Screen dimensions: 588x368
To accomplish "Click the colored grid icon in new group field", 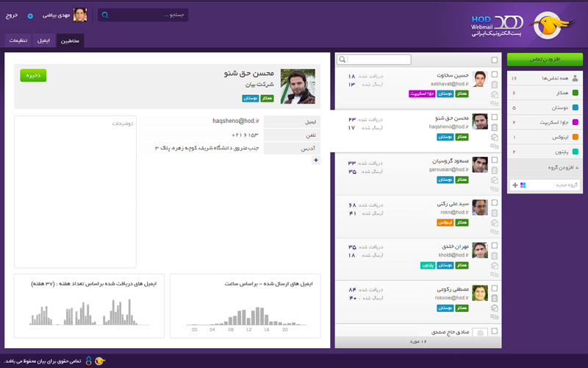I will click(x=523, y=185).
